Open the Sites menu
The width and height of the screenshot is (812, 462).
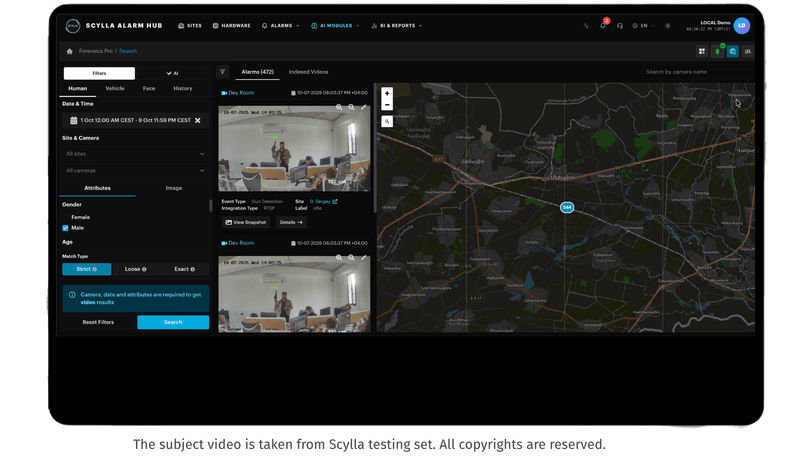190,25
